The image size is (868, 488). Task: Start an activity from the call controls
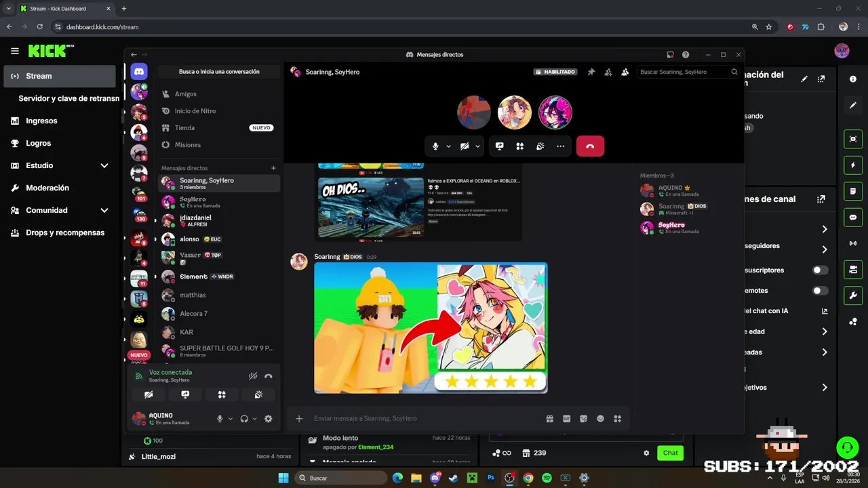[x=520, y=146]
